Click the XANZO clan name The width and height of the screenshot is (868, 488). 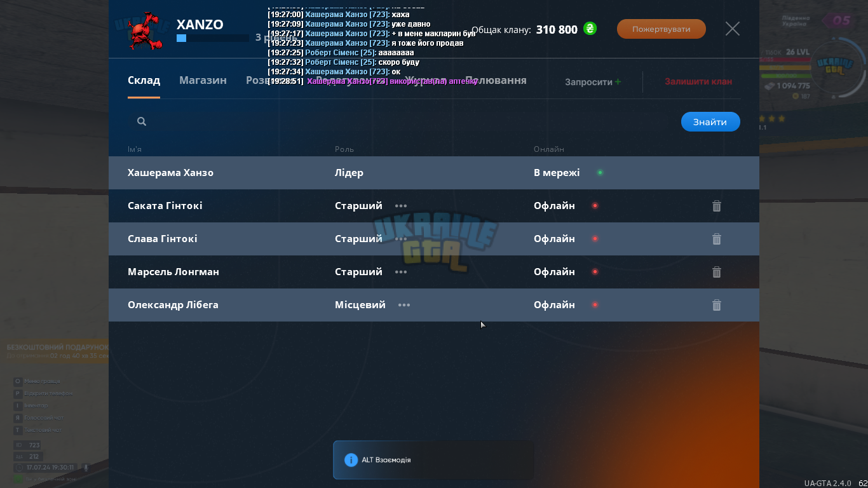tap(200, 25)
